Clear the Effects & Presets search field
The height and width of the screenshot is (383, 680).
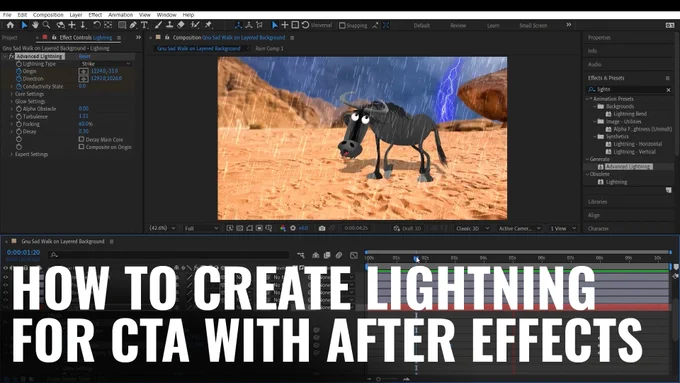tap(668, 90)
